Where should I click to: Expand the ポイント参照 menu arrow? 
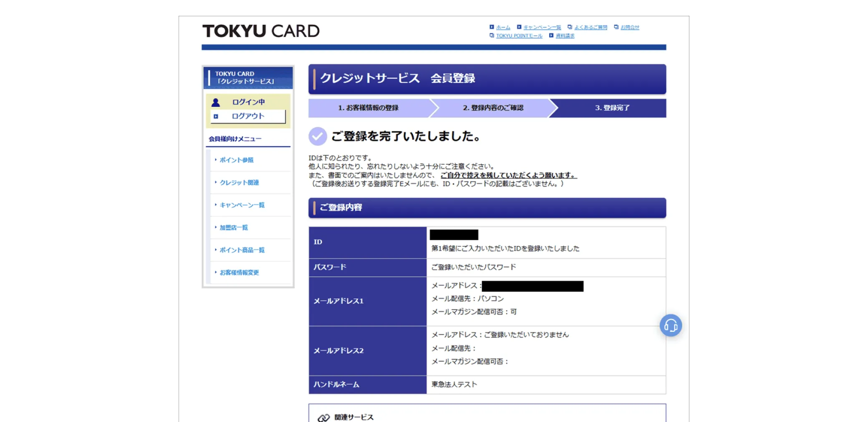click(215, 160)
